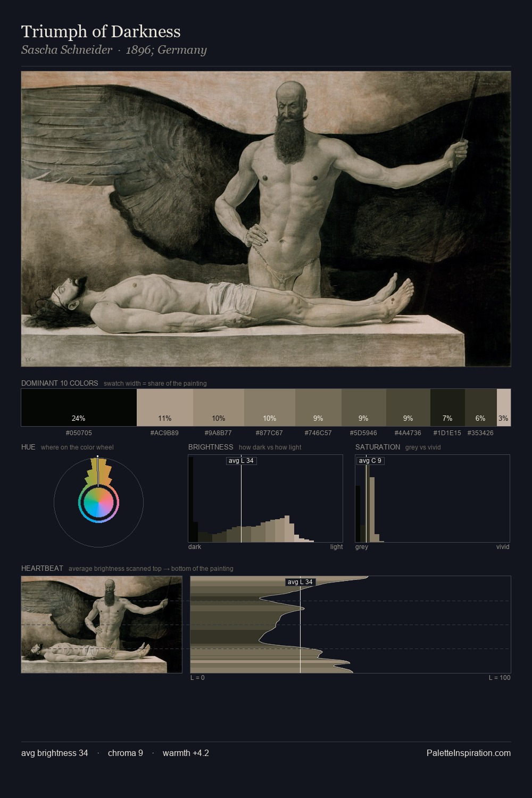Click the "grey vs vivid" caption
This screenshot has height=798, width=532.
point(423,447)
